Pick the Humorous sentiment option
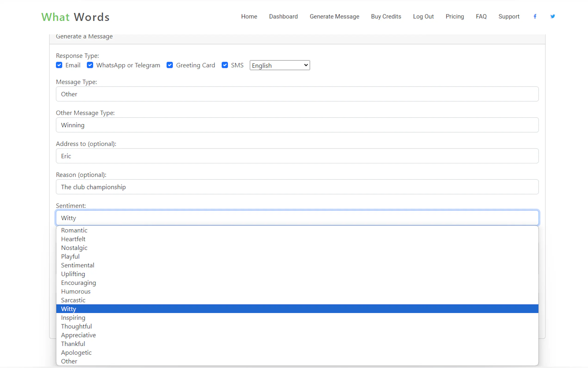Viewport: 588px width, 368px height. click(x=76, y=291)
